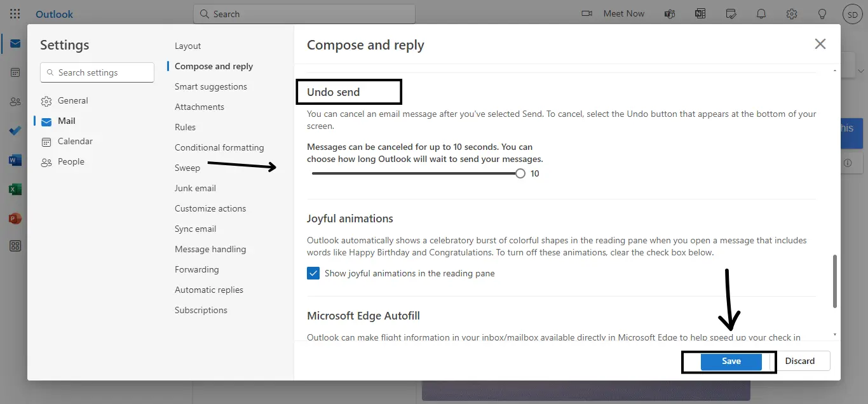Click the "Undo send" heading

pyautogui.click(x=334, y=92)
